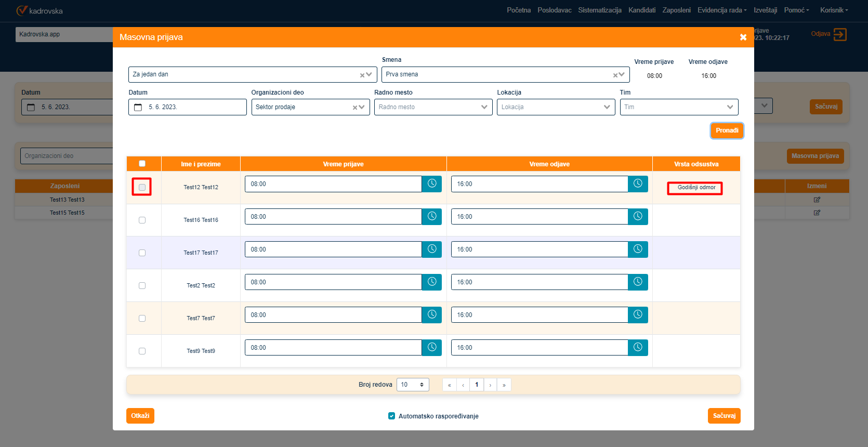Open clock picker for Test16 check-out time

[638, 217]
